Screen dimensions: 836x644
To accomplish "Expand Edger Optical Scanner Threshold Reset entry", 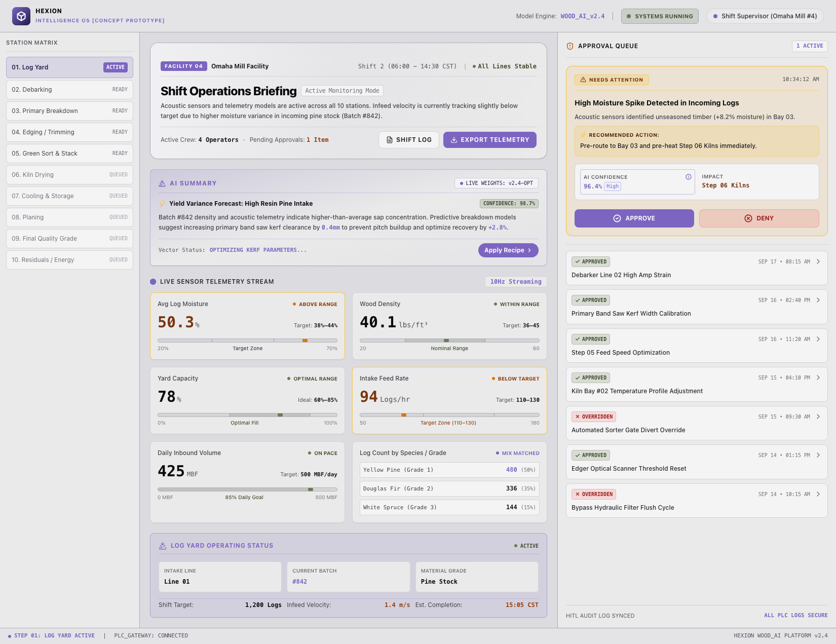I will click(697, 462).
